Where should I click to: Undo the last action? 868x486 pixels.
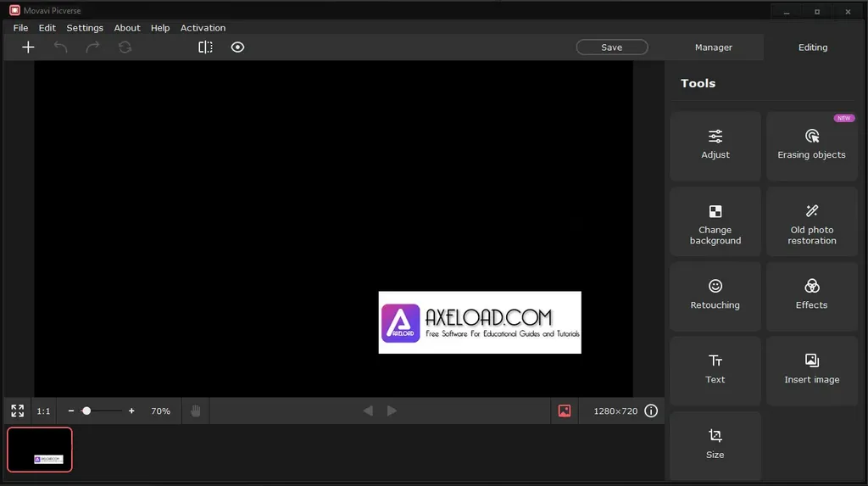60,47
